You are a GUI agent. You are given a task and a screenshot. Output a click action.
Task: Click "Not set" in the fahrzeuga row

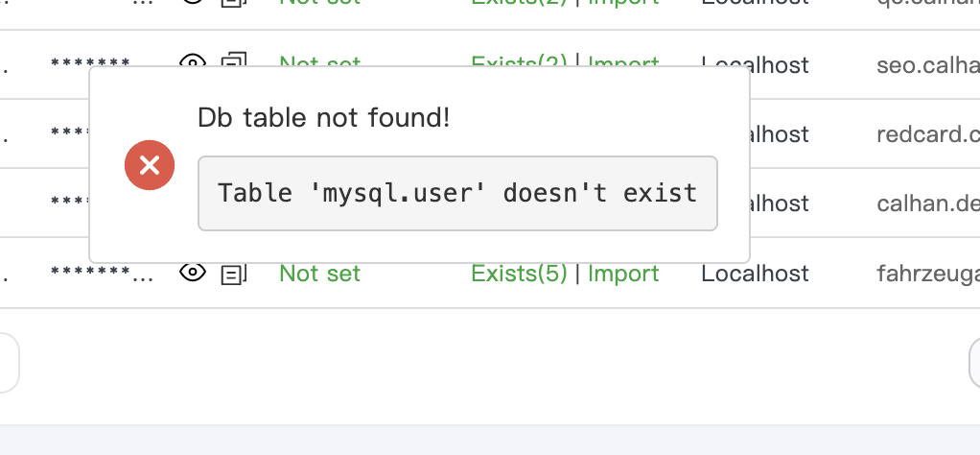pyautogui.click(x=319, y=274)
